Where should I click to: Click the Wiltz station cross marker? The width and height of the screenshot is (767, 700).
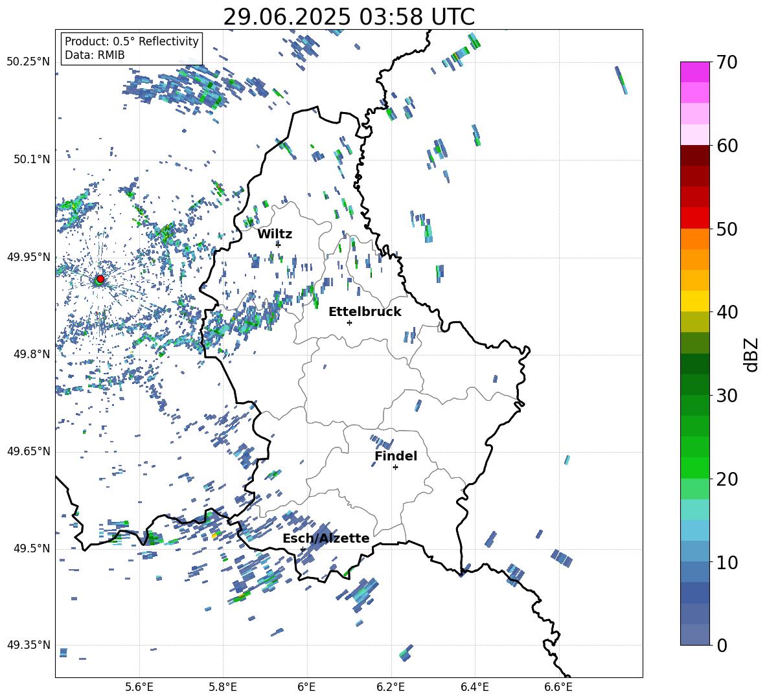pos(279,244)
